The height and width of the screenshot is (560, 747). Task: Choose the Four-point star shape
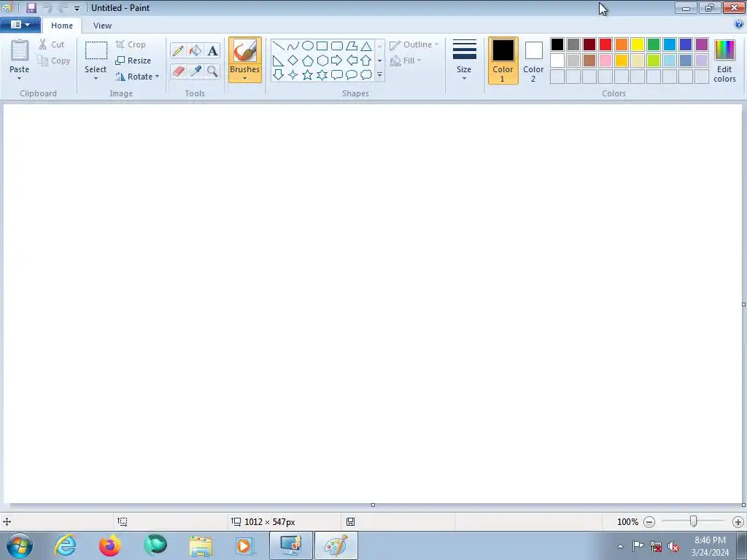pos(293,75)
